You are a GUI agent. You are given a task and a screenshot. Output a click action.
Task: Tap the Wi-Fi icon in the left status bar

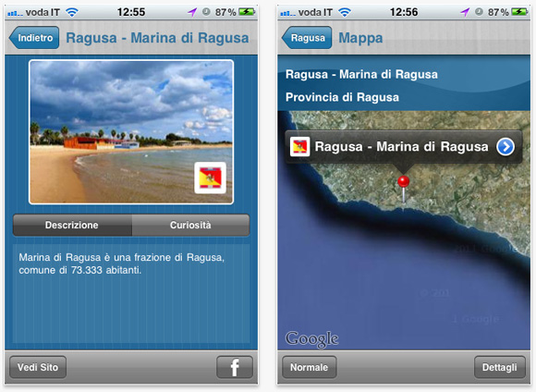[72, 12]
